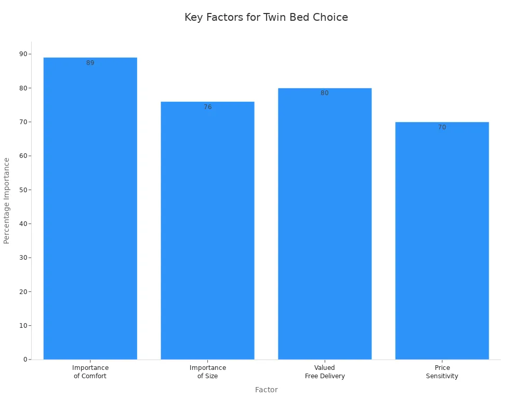Click the 0 tick on y-axis
Image resolution: width=532 pixels, height=399 pixels.
[25, 360]
